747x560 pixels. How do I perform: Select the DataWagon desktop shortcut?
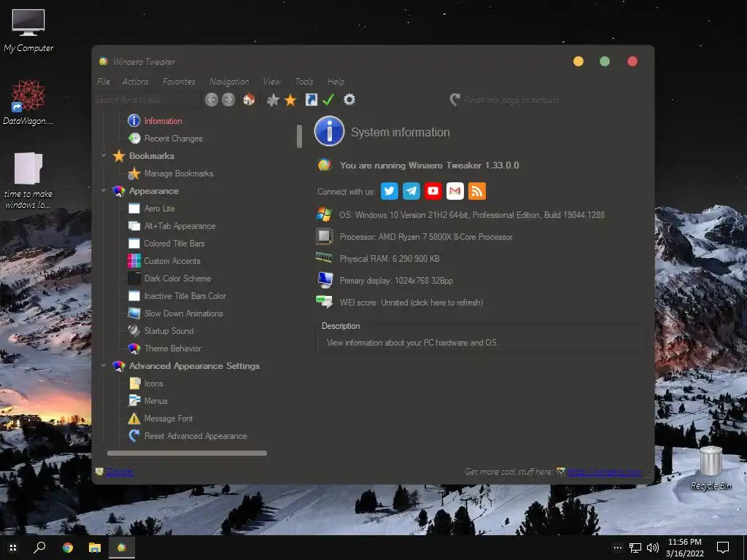coord(28,102)
